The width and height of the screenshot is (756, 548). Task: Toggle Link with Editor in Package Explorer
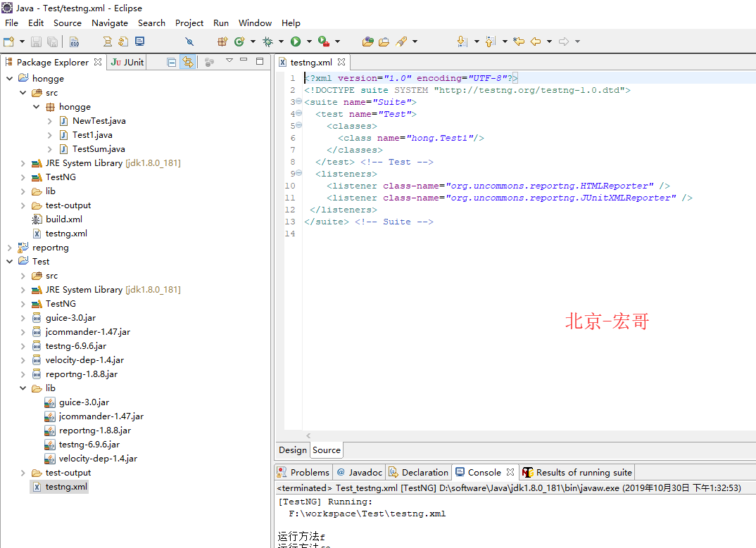point(187,62)
